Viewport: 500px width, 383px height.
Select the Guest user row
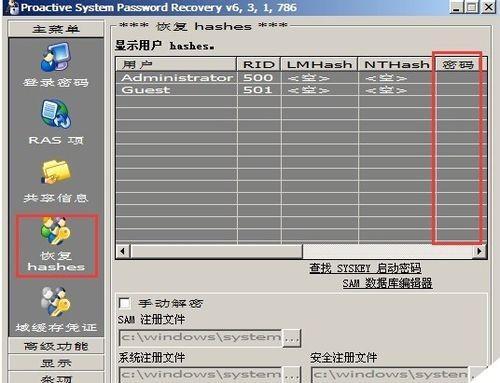coord(301,90)
